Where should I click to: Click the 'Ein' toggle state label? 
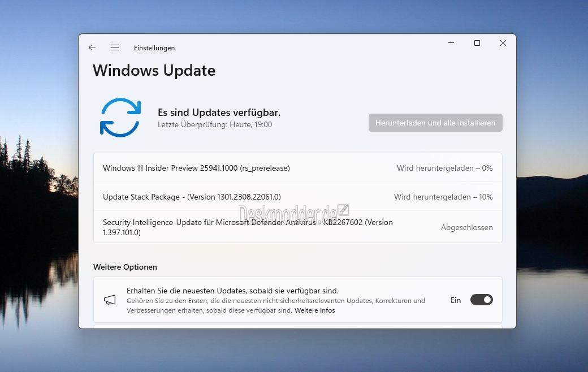point(456,300)
